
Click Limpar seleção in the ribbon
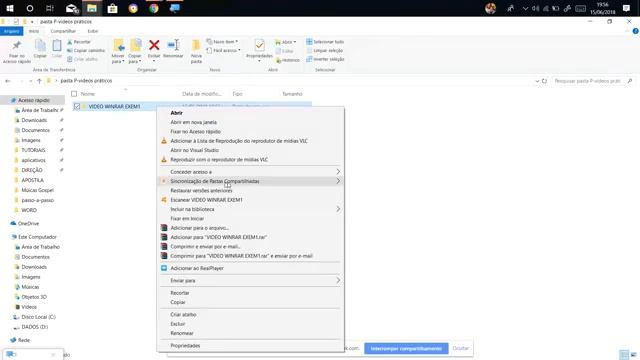(x=325, y=51)
